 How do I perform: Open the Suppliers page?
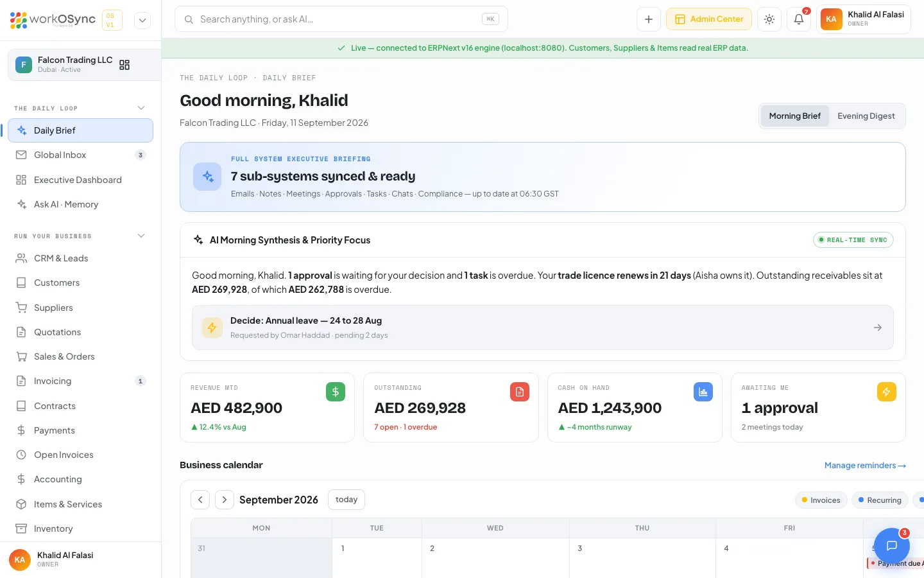click(80, 308)
